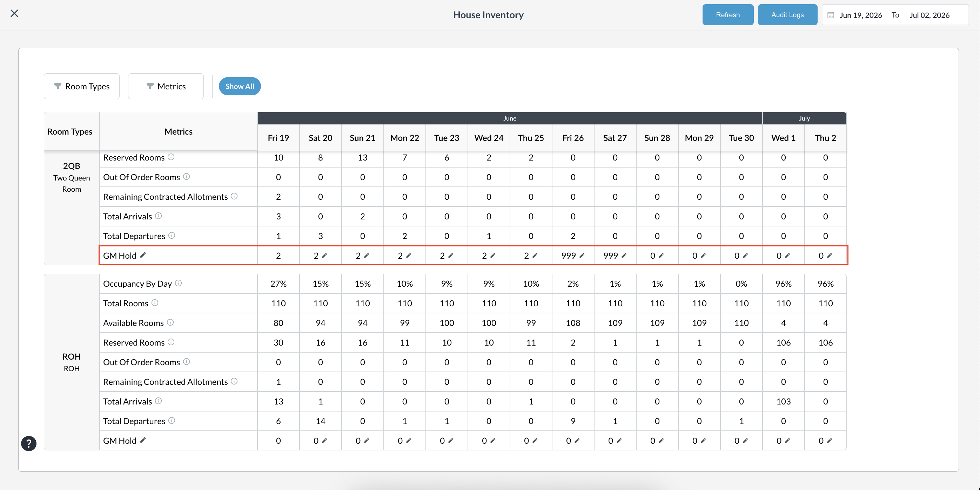Edit ROH GM Hold for Mon 22
Screen dimensions: 980x490
click(409, 441)
